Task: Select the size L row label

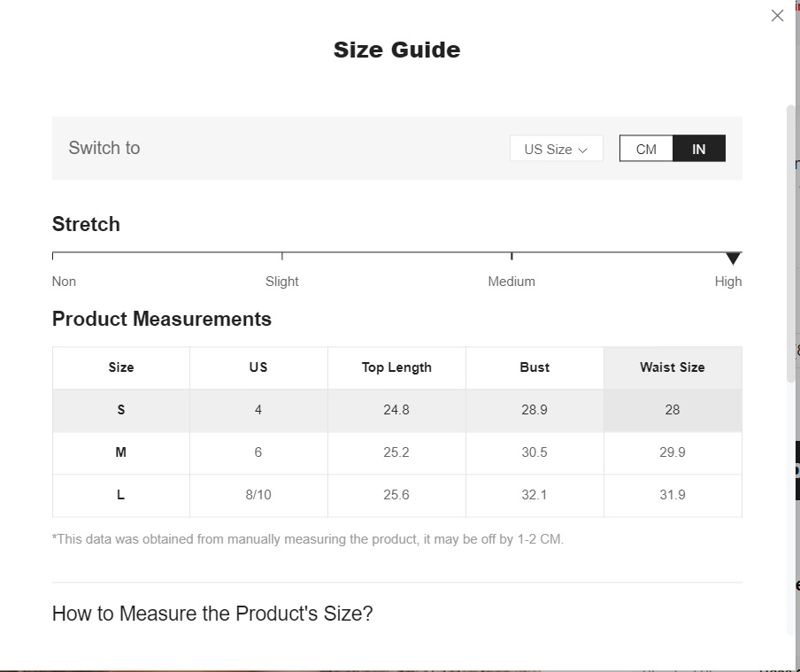Action: pyautogui.click(x=121, y=495)
